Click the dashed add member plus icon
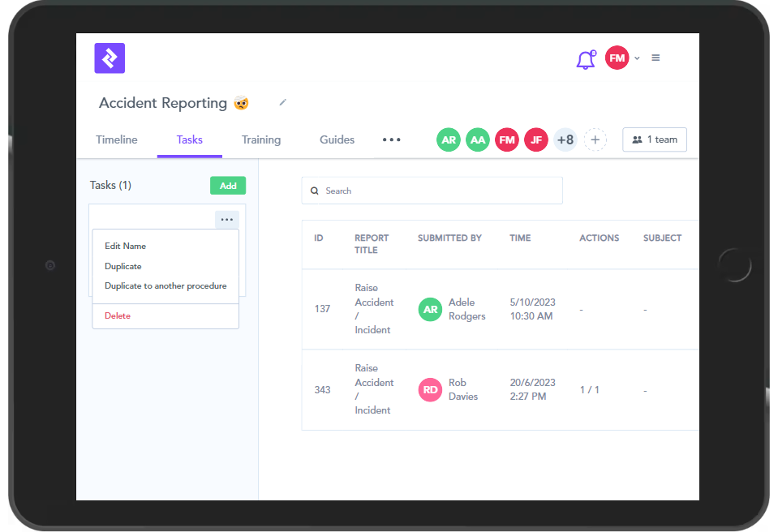Viewport: 778px width, 532px height. (595, 139)
